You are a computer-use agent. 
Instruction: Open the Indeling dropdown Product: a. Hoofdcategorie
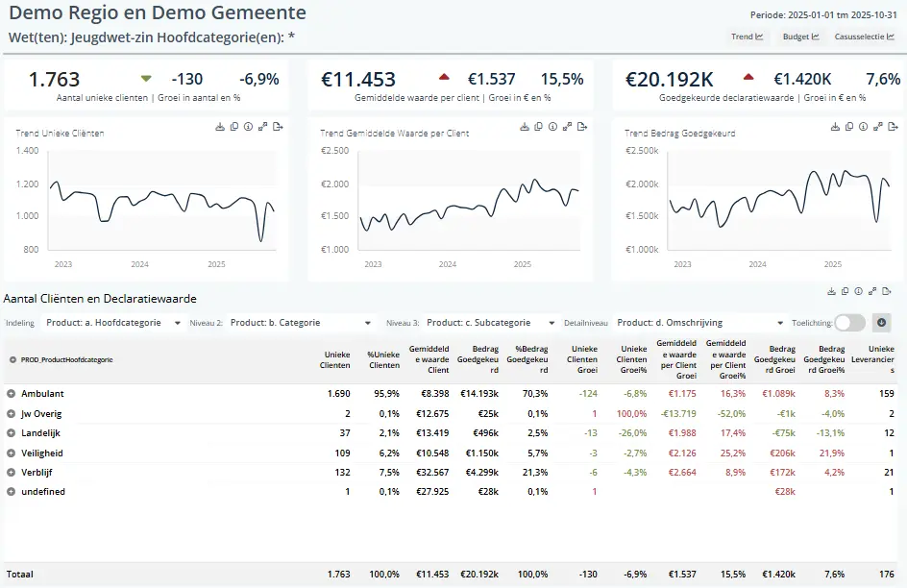112,323
